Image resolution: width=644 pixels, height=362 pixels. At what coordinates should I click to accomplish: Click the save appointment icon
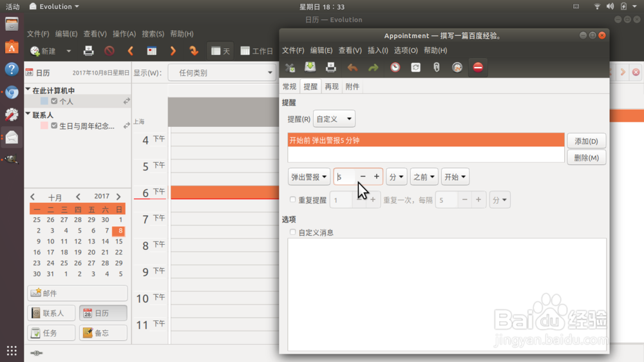(310, 68)
